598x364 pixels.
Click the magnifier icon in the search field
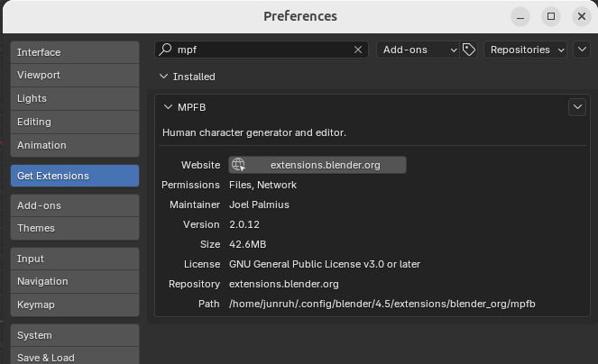coord(165,50)
